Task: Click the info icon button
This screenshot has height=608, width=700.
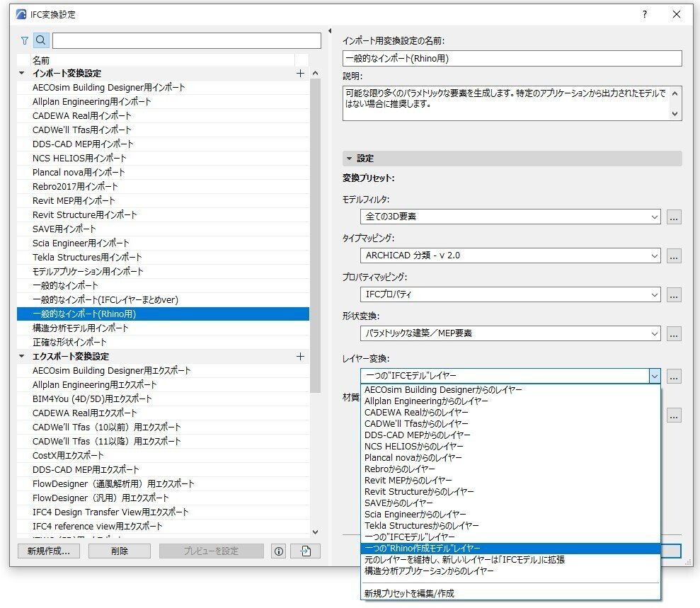Action: click(x=279, y=551)
